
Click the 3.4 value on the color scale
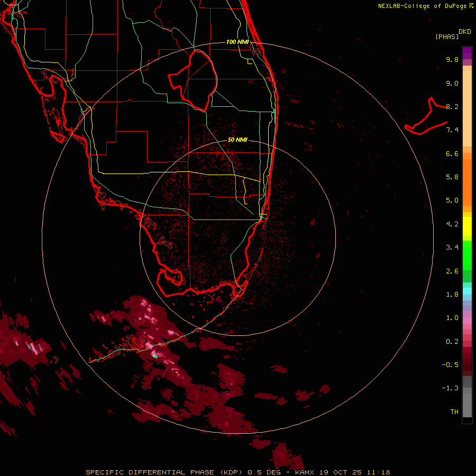(x=452, y=248)
